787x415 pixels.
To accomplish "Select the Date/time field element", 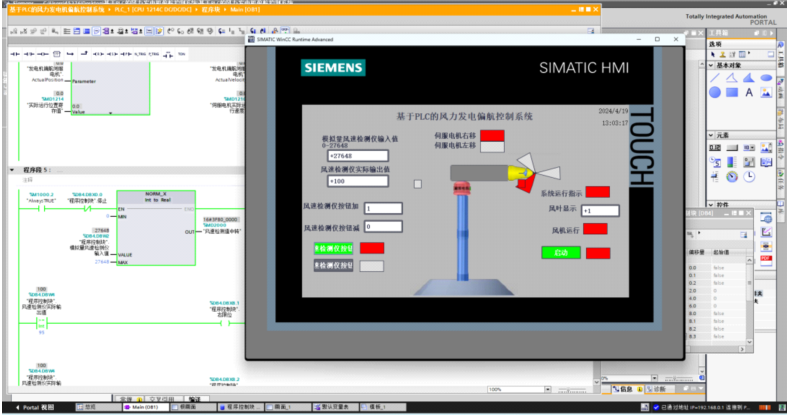I will [715, 162].
